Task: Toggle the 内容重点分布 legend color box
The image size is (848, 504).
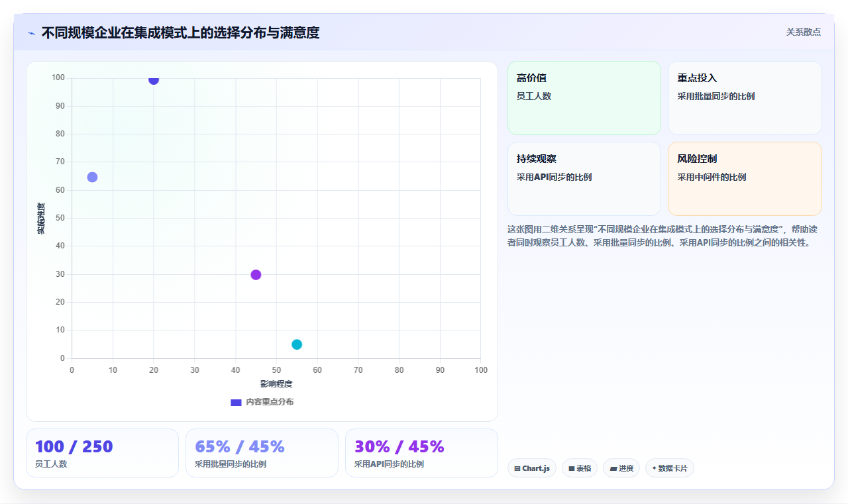Action: coord(236,402)
